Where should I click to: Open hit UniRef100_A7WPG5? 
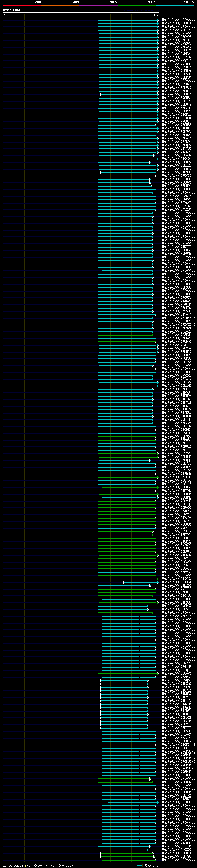(x=176, y=358)
